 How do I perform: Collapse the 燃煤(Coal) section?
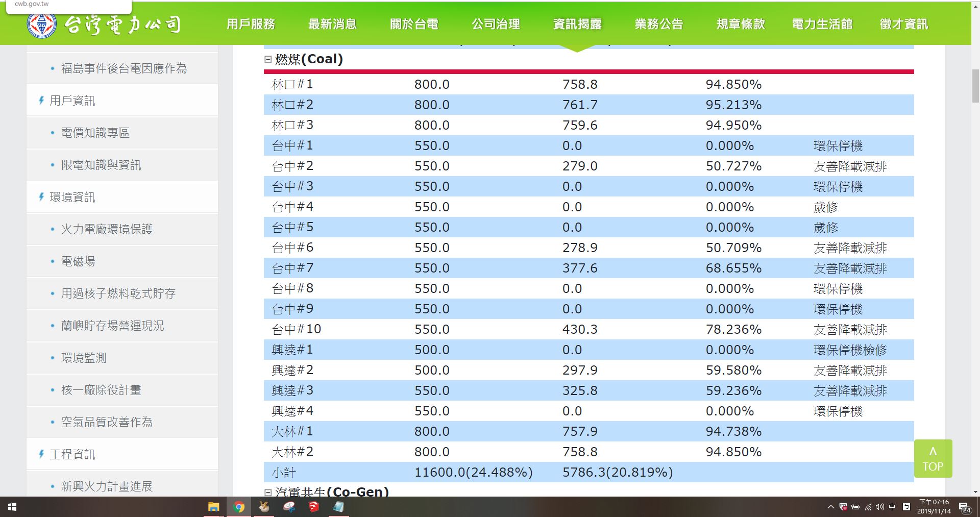[267, 59]
